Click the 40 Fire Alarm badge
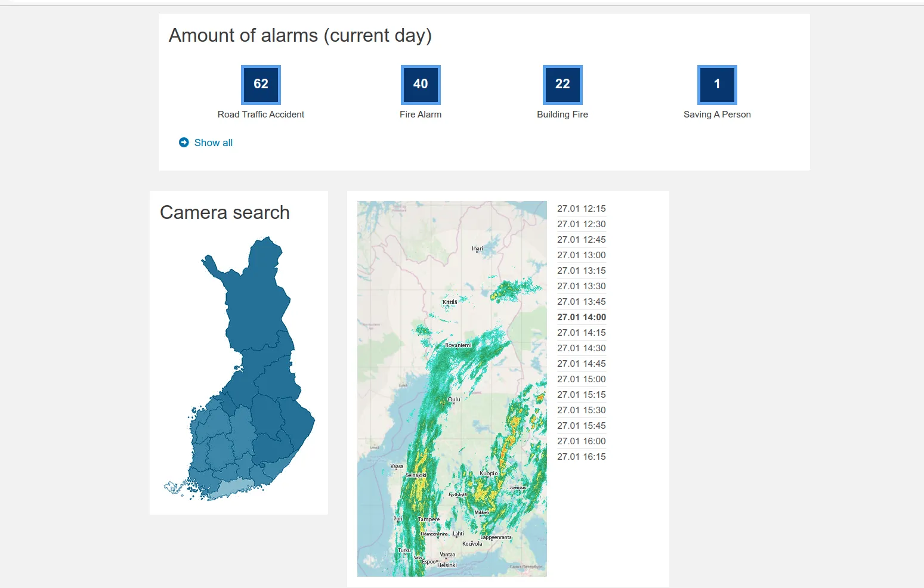This screenshot has width=924, height=588. [x=421, y=85]
